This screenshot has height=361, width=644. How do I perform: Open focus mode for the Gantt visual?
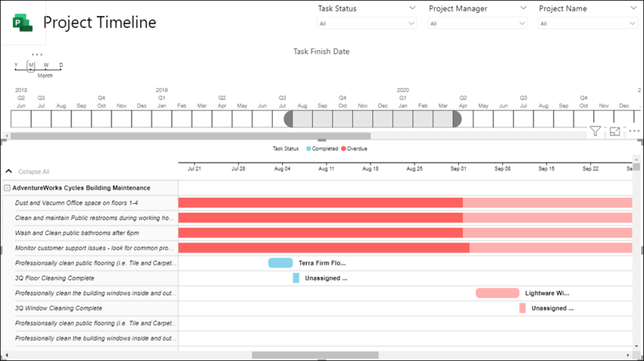click(x=615, y=131)
